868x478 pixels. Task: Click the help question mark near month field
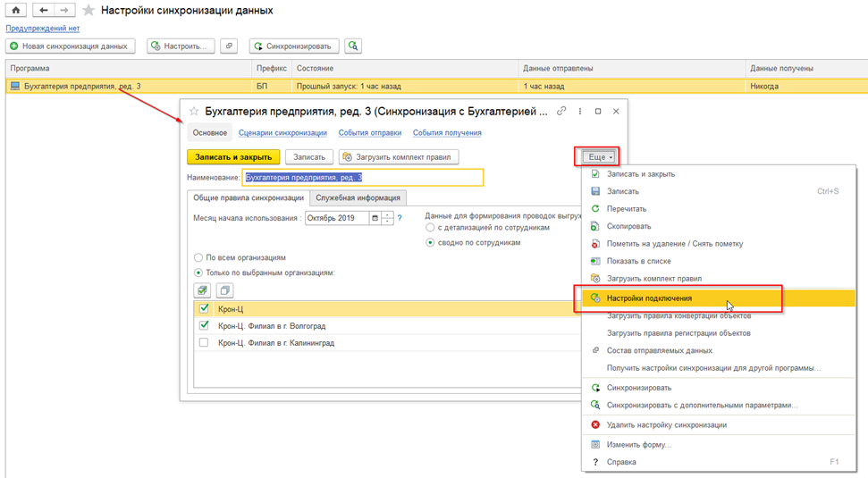point(400,218)
